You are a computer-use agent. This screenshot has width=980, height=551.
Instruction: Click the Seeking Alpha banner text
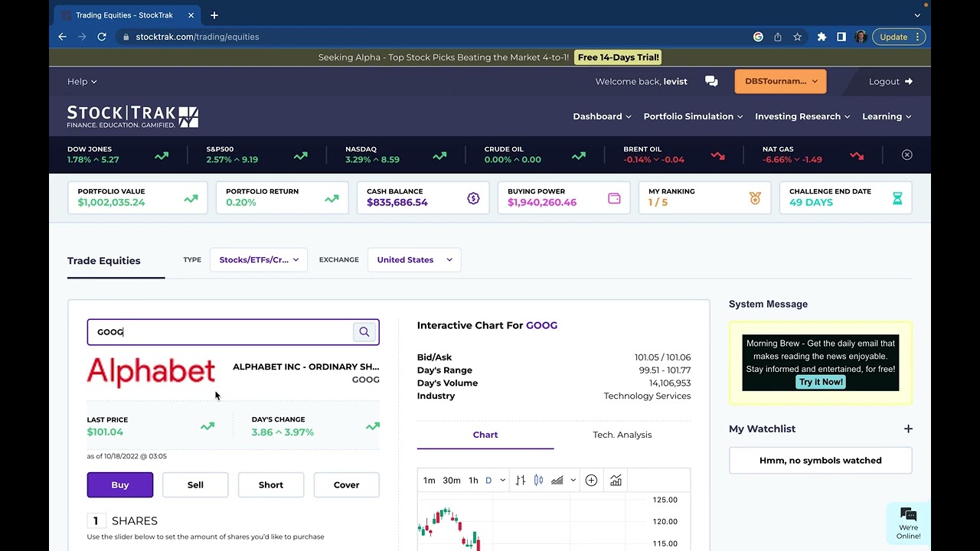point(443,57)
